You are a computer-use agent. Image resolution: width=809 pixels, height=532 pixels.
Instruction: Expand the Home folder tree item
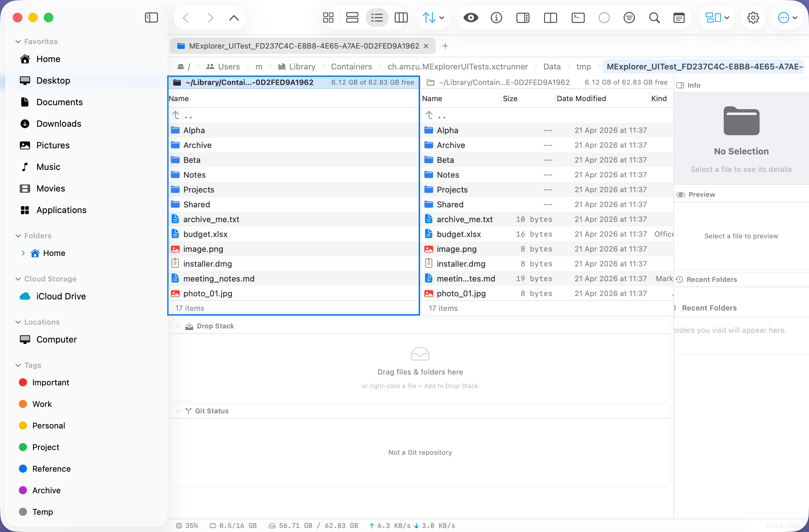pyautogui.click(x=23, y=253)
